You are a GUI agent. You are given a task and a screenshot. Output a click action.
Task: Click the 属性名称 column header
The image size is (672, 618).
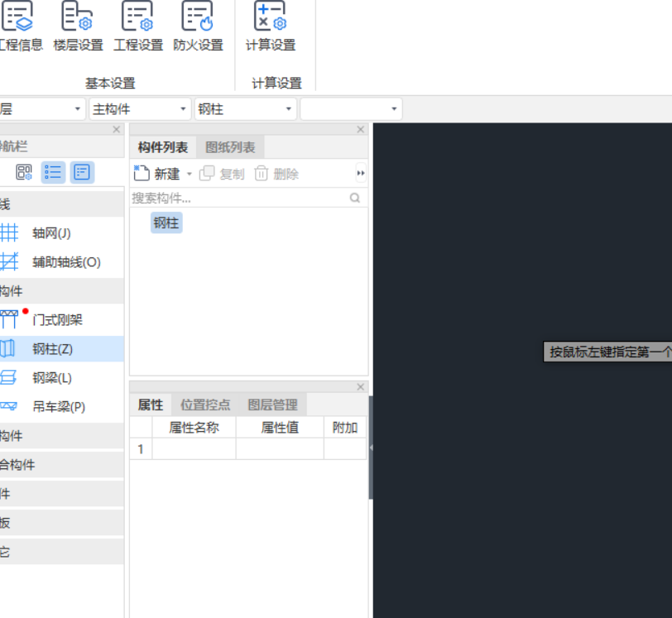tap(194, 427)
